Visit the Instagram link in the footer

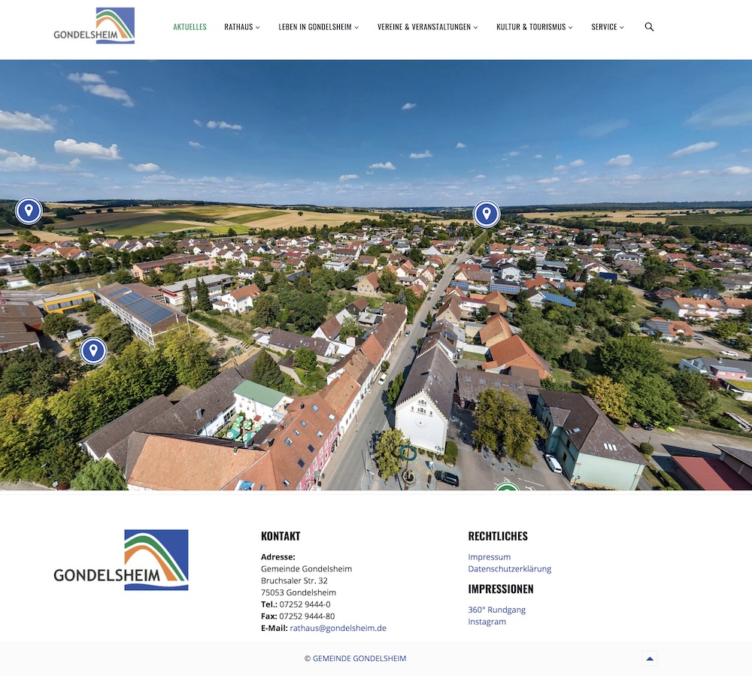(x=487, y=622)
